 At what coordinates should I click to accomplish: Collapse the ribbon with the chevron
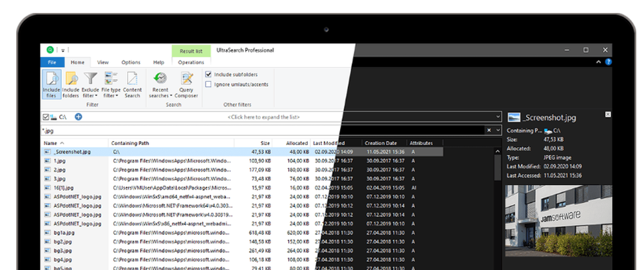click(599, 62)
